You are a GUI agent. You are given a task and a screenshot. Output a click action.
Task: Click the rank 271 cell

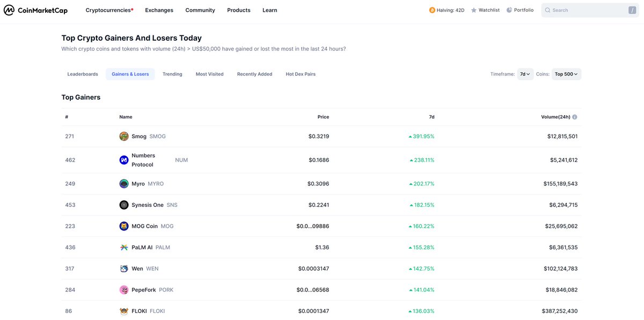(70, 136)
